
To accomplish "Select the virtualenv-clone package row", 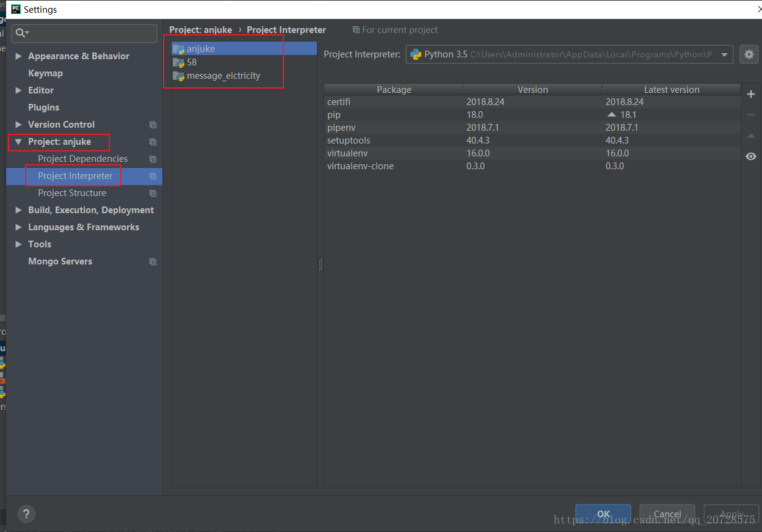I will 532,166.
